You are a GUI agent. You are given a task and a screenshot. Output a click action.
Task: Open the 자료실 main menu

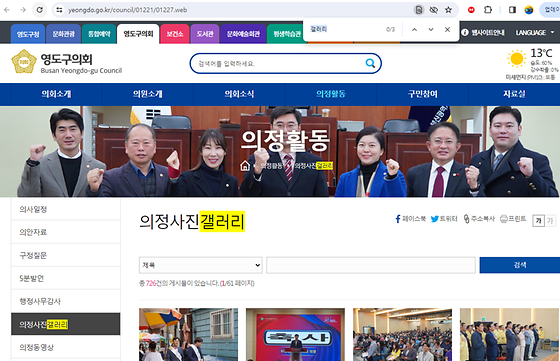pyautogui.click(x=514, y=94)
